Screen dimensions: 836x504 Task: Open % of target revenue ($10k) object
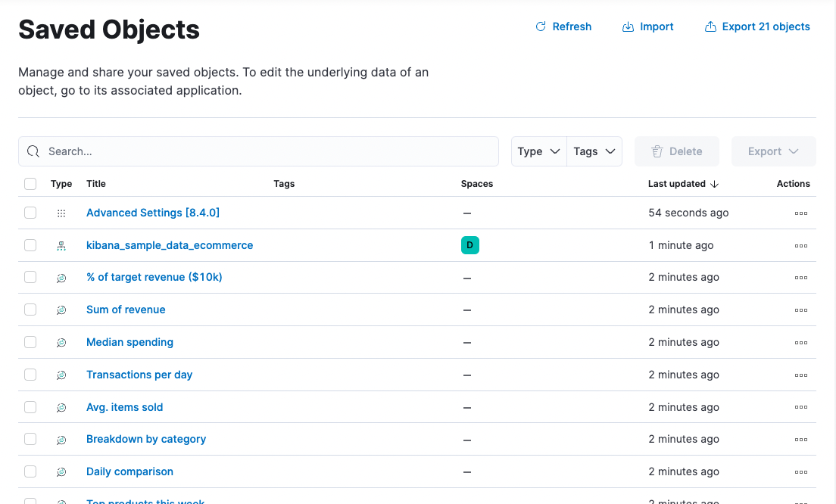click(154, 277)
